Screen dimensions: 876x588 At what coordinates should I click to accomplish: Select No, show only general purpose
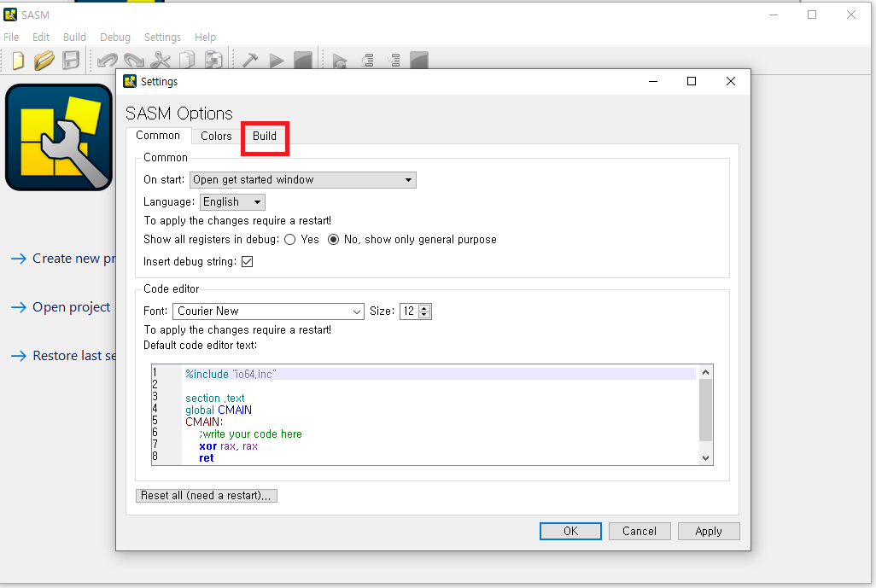(x=333, y=240)
